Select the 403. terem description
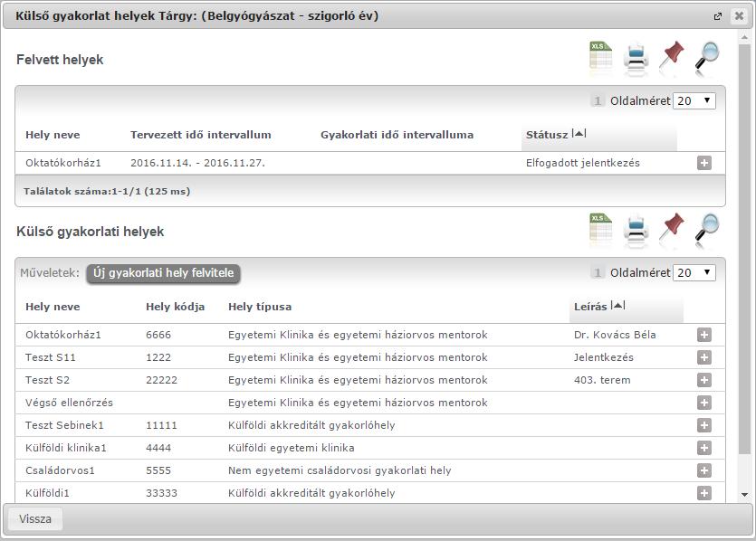This screenshot has width=756, height=541. 602,380
